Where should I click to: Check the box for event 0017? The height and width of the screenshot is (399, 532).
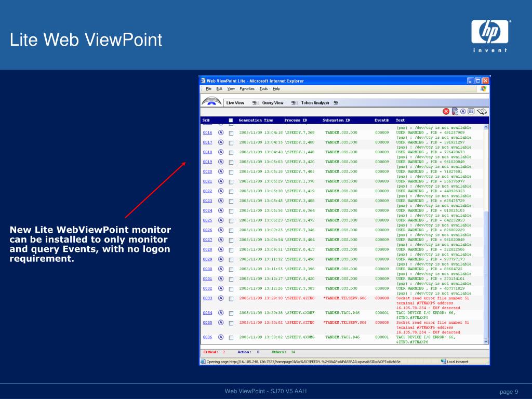point(231,143)
